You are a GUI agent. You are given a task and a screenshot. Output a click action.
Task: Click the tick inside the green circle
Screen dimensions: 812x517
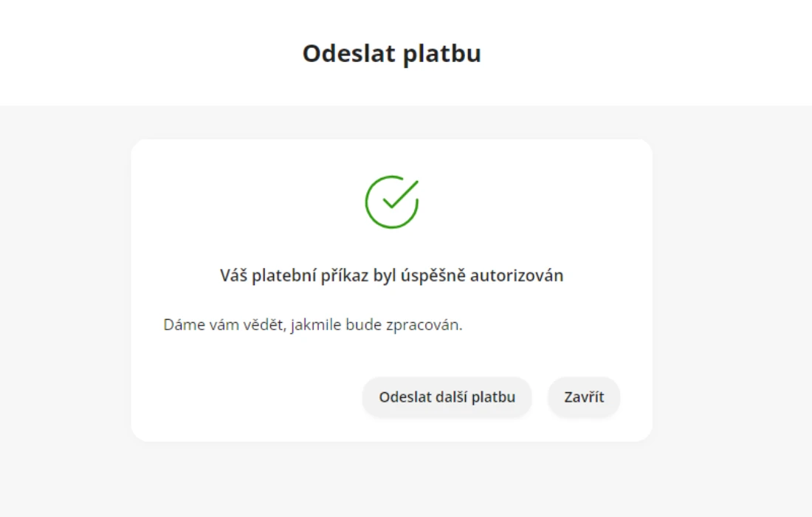[x=401, y=195]
